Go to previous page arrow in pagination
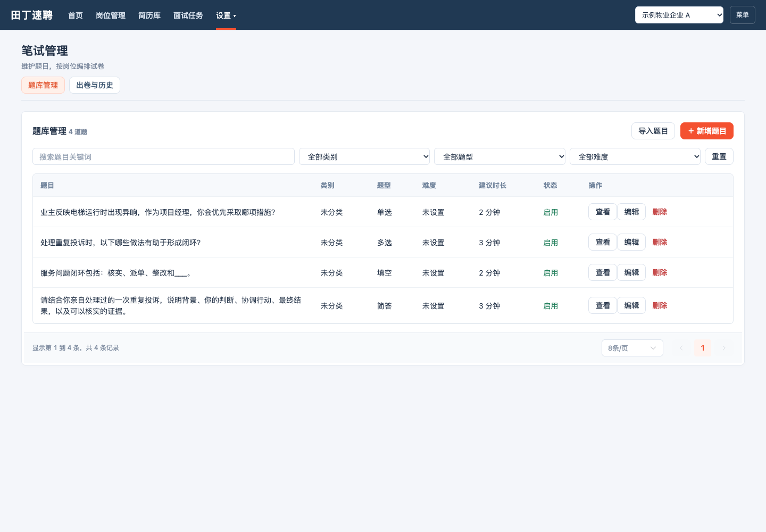 pos(681,348)
